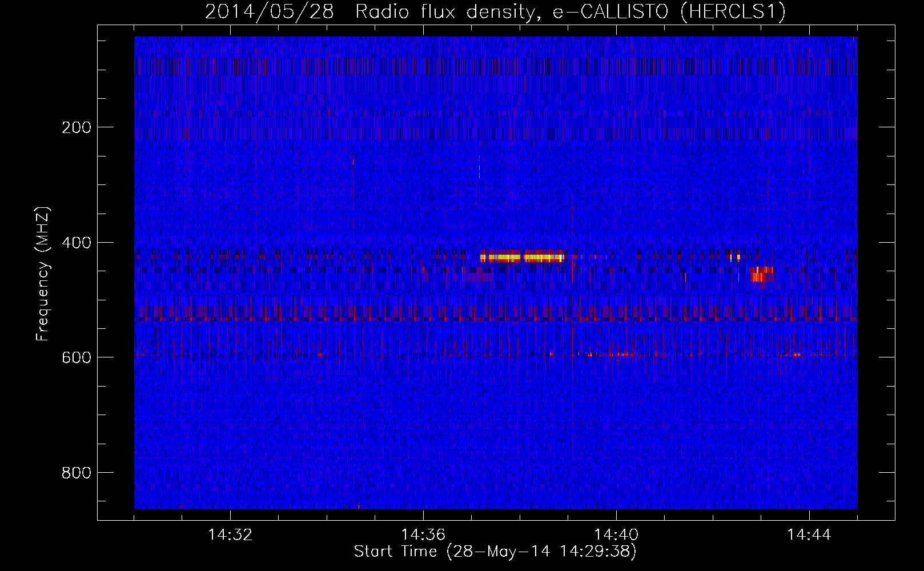Select the '(HERCLS1)' station name in title
Viewport: 924px width, 571px height.
(x=733, y=12)
